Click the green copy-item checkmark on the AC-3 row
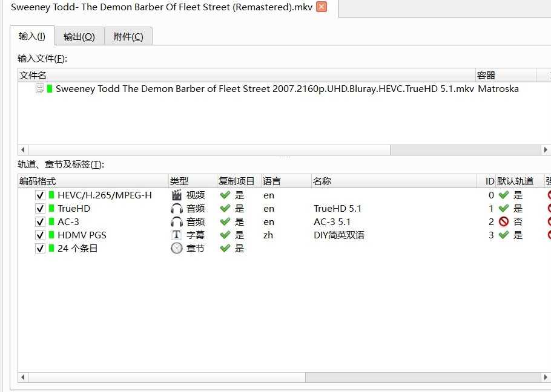Screen dimensions: 551x392 pyautogui.click(x=225, y=221)
